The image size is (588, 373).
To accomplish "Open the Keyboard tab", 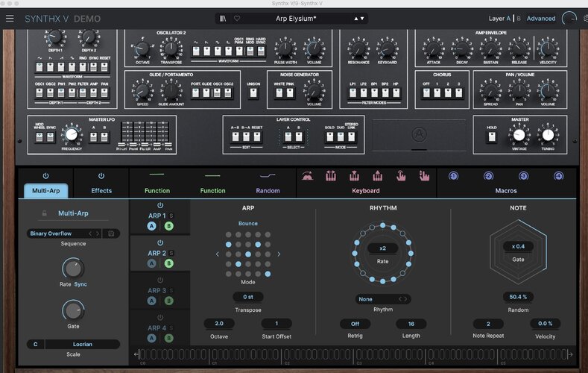I will point(366,191).
